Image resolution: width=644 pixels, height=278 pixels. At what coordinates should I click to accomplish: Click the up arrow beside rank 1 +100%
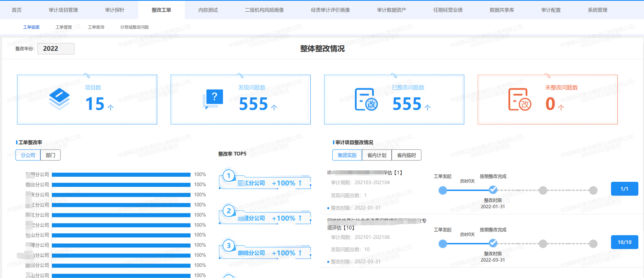pyautogui.click(x=300, y=183)
